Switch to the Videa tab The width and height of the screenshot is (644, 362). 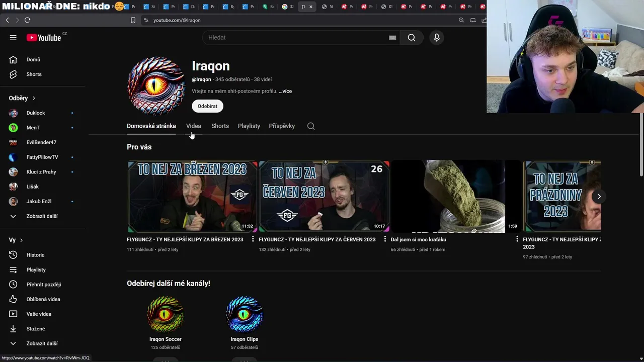[x=194, y=126]
